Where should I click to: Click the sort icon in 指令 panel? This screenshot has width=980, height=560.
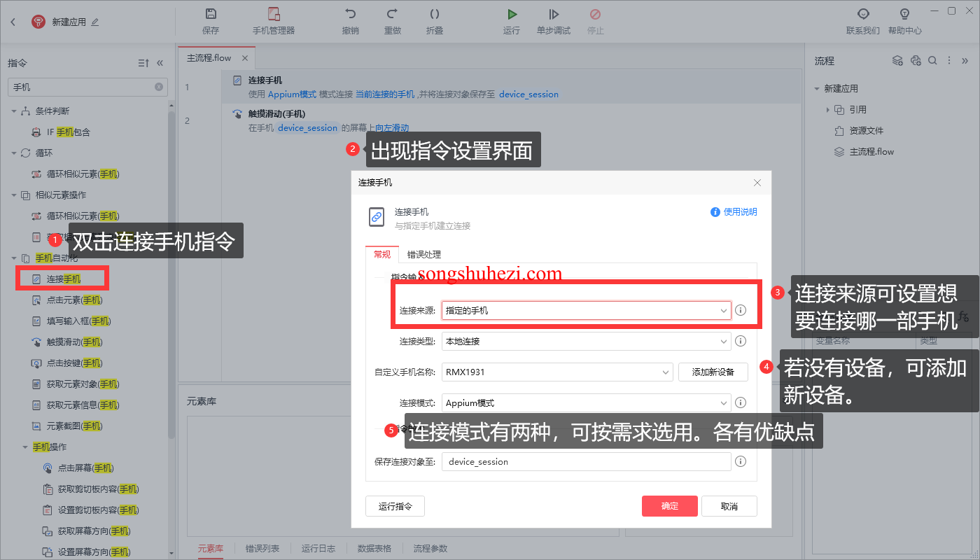click(x=143, y=63)
